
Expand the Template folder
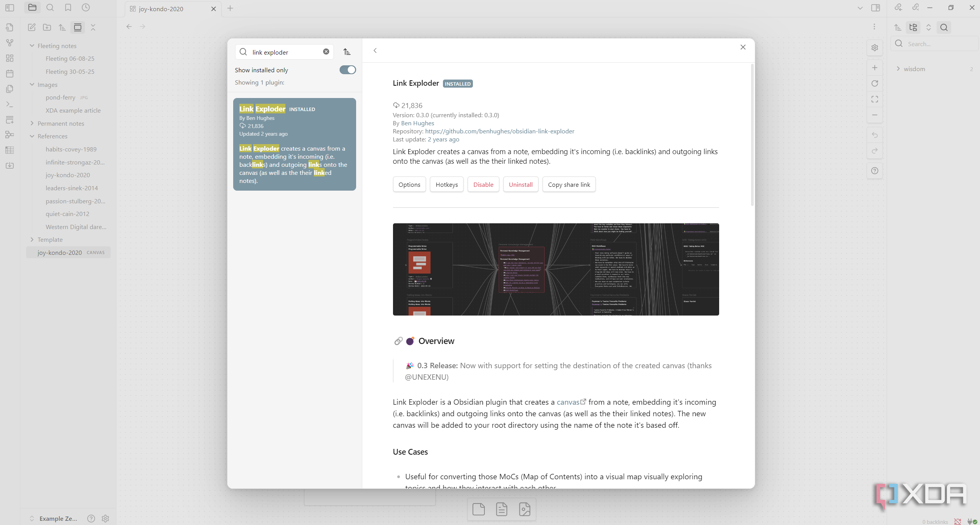pos(32,239)
